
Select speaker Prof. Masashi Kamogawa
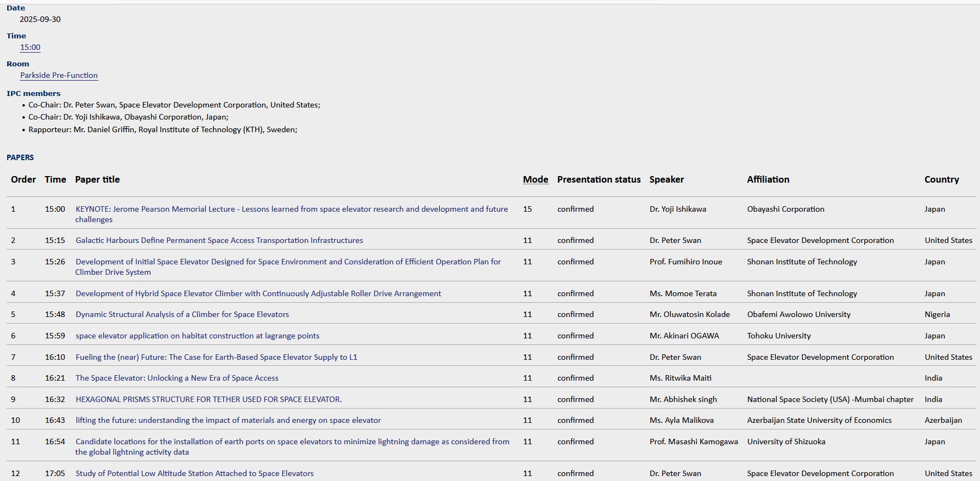point(694,442)
